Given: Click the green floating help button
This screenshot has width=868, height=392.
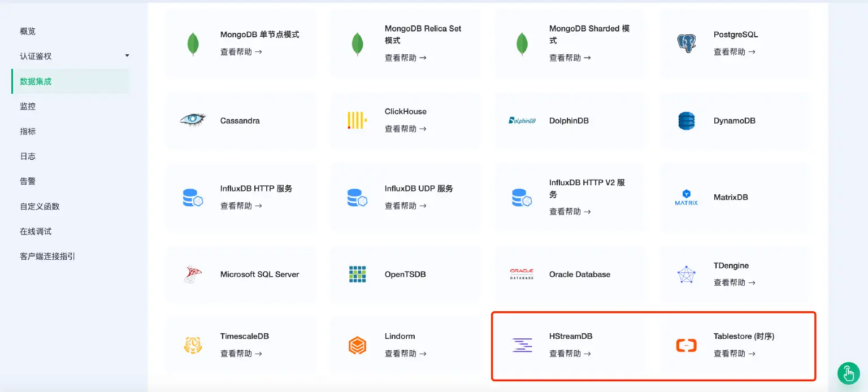Looking at the screenshot, I should click(848, 373).
